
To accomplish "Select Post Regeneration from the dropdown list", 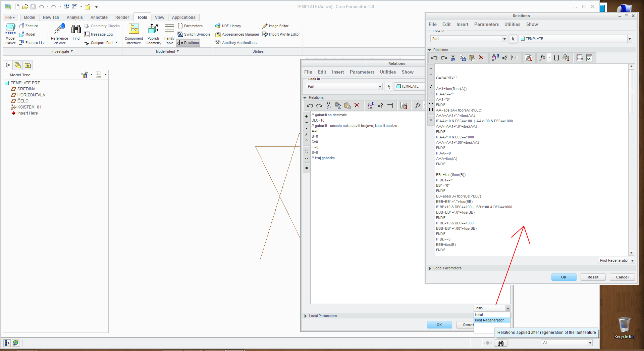I will click(x=492, y=320).
